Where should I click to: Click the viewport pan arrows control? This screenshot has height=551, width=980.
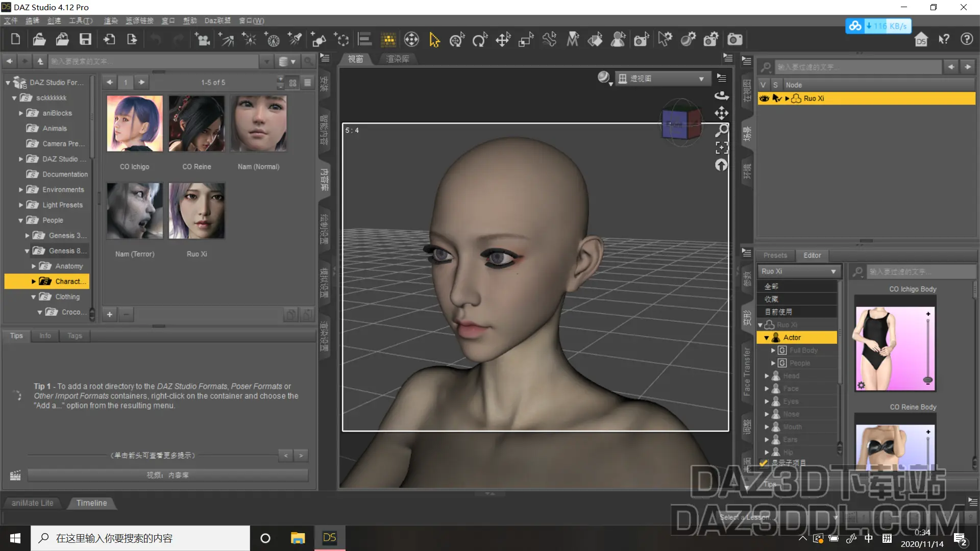721,113
